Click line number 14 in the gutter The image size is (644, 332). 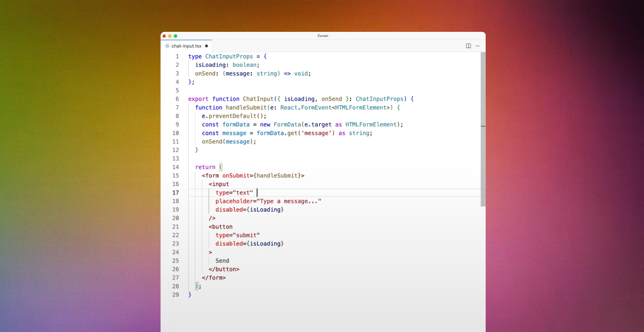click(176, 167)
